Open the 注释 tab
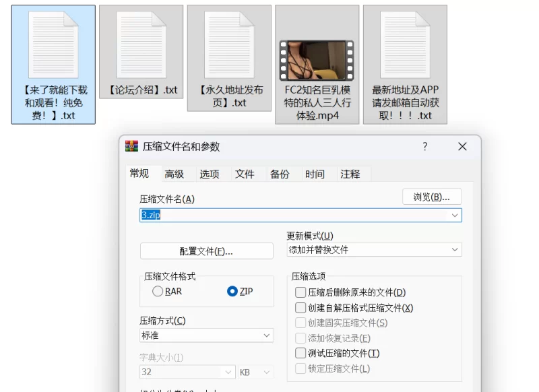The width and height of the screenshot is (539, 392). click(x=350, y=174)
